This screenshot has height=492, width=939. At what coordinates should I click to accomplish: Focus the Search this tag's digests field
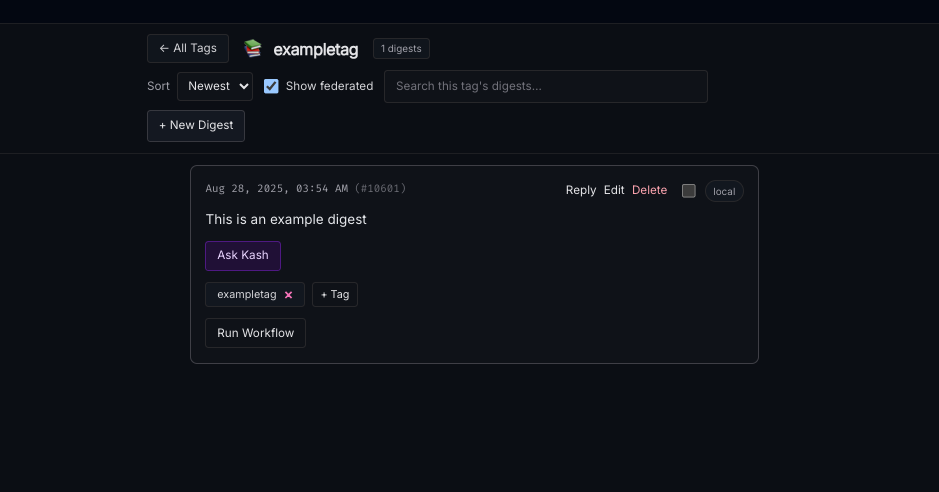tap(545, 86)
